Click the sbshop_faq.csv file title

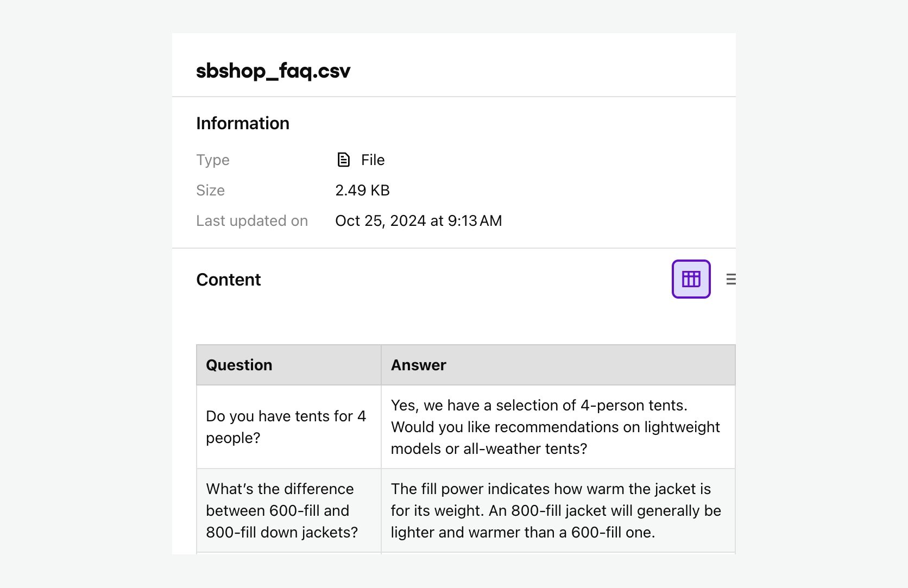pyautogui.click(x=273, y=71)
